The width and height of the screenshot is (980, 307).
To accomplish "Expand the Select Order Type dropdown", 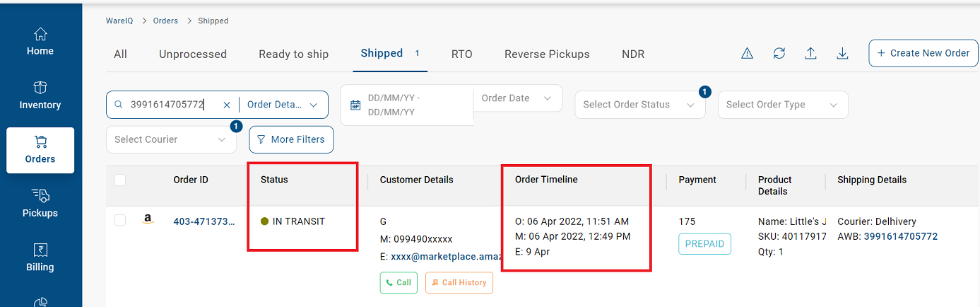I will [783, 105].
